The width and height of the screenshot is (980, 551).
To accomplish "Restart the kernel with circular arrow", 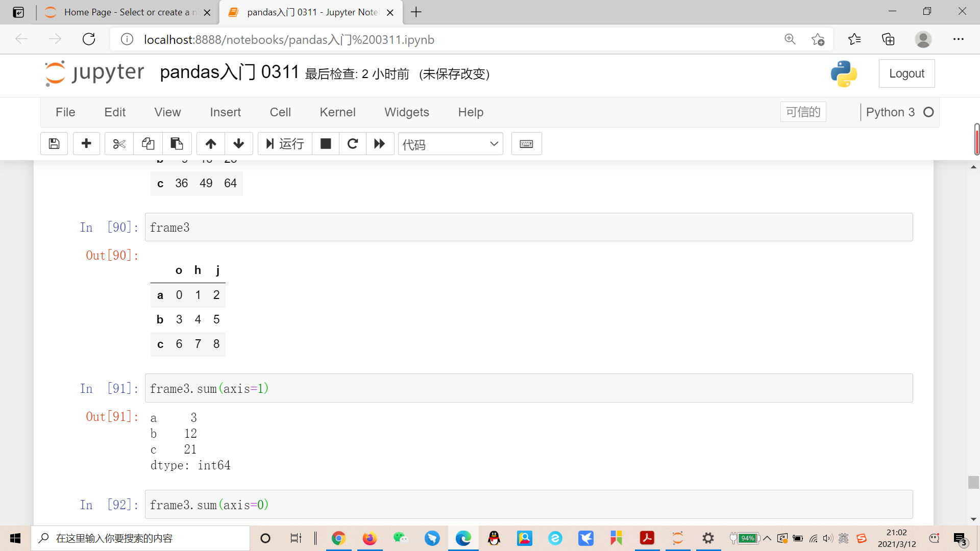I will (x=353, y=144).
